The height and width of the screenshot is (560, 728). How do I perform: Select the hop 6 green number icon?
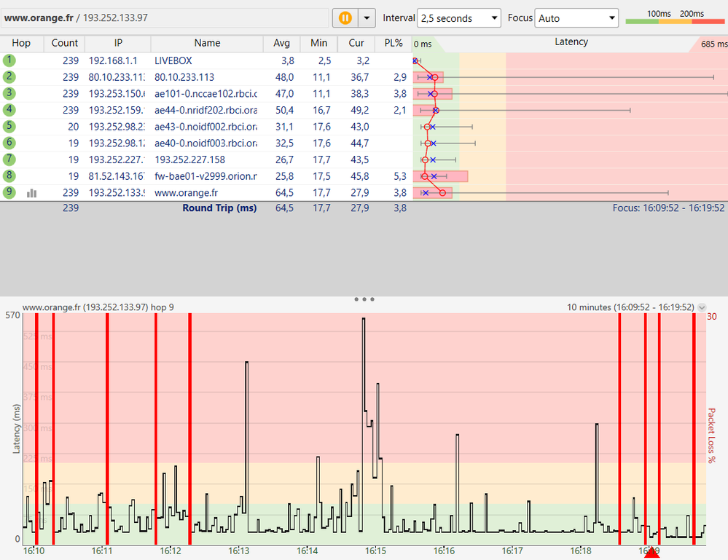(x=9, y=143)
